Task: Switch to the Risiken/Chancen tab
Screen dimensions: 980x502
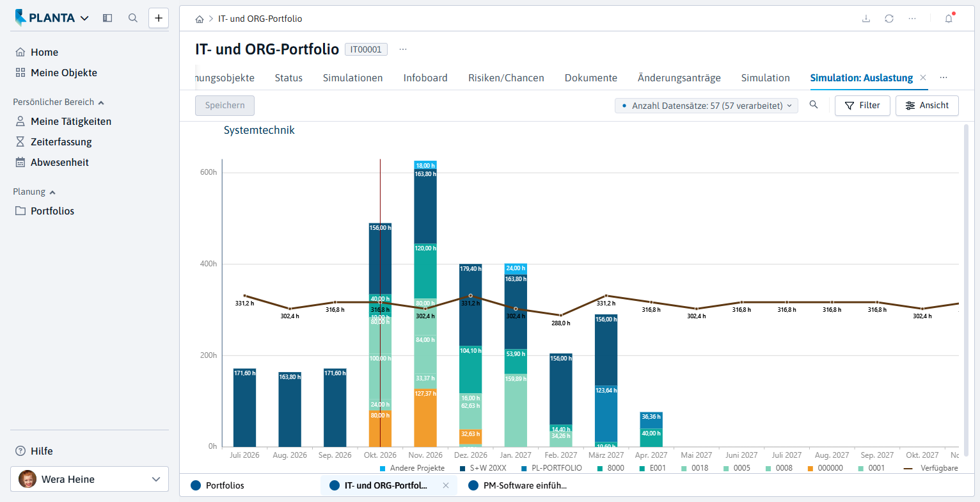Action: click(506, 78)
